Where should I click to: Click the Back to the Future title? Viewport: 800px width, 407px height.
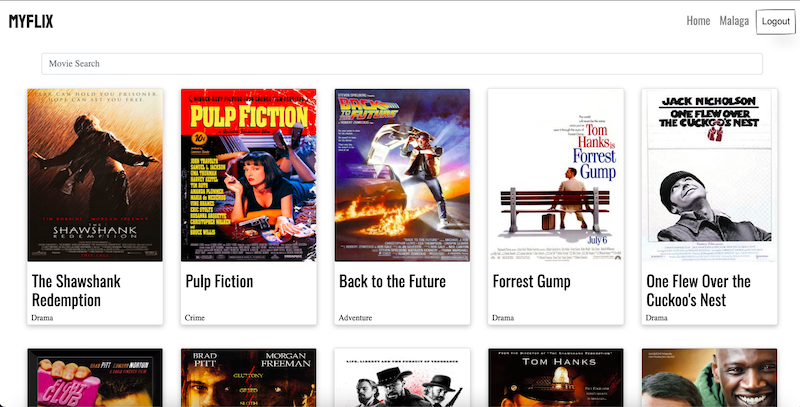pos(392,282)
